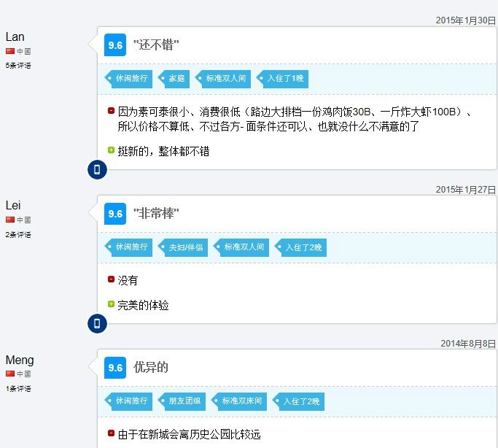
Task: Open the review title "非常棒"
Action: click(156, 214)
